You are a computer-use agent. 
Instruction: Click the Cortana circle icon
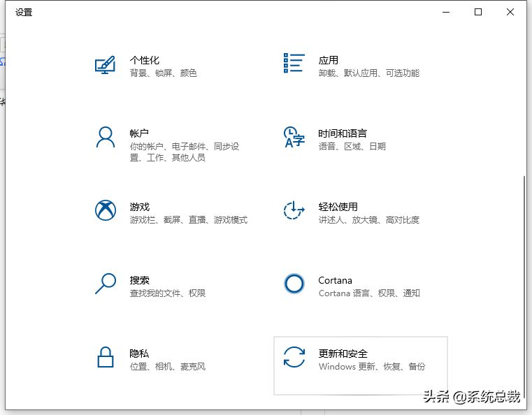pos(294,284)
